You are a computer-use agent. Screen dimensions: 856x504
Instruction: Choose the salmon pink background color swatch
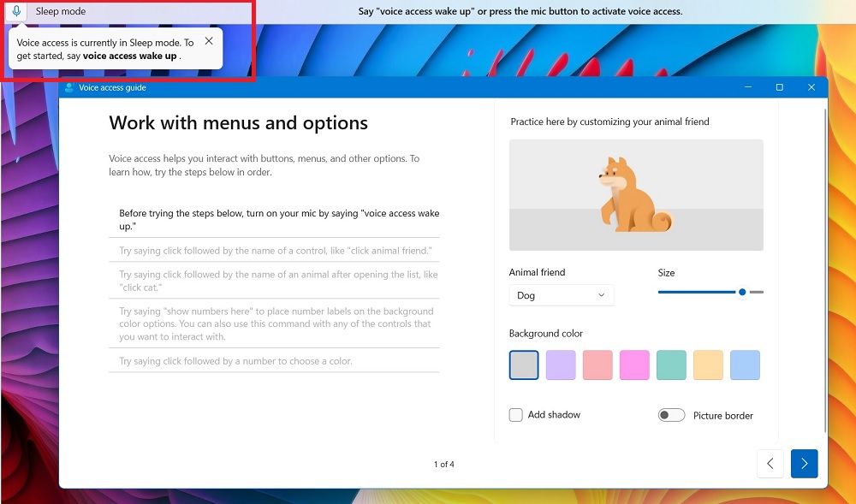[x=597, y=365]
